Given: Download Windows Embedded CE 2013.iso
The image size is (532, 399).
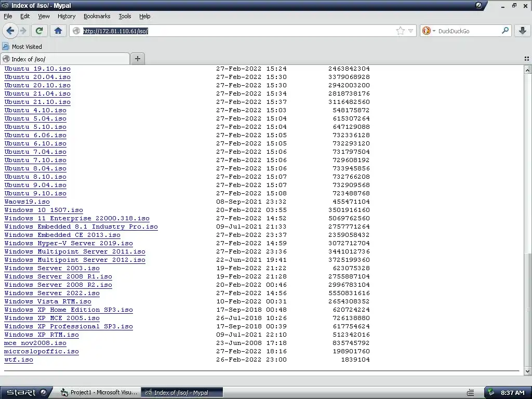Looking at the screenshot, I should [x=62, y=235].
